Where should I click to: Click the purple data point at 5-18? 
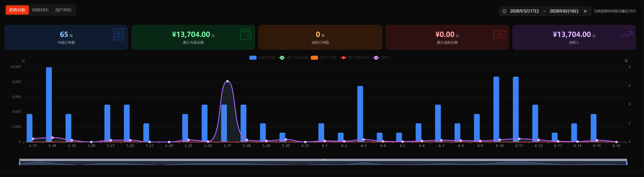(52, 138)
